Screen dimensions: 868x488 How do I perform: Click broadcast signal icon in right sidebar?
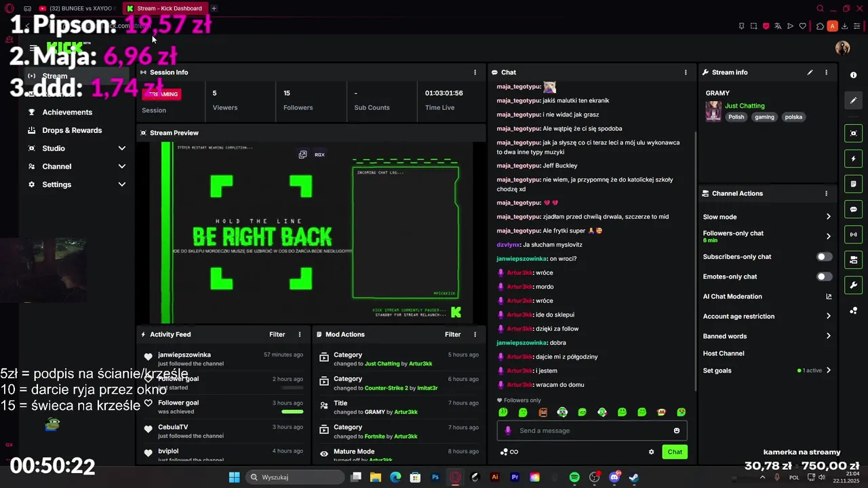854,235
